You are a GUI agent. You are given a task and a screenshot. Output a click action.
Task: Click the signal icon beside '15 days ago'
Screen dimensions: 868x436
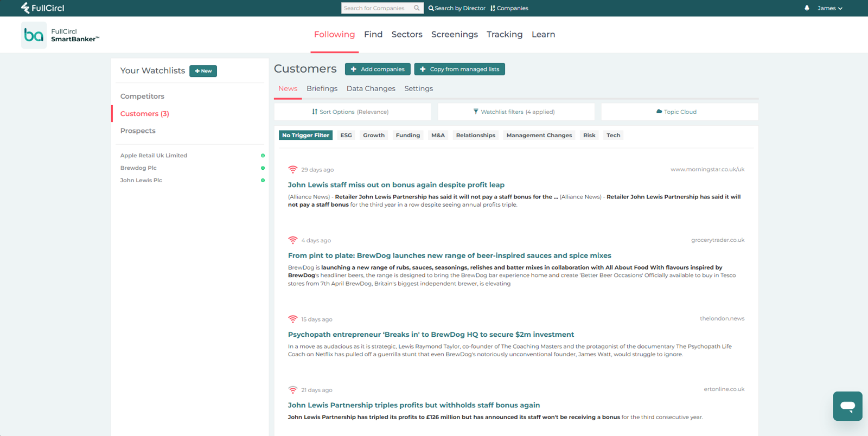[293, 319]
